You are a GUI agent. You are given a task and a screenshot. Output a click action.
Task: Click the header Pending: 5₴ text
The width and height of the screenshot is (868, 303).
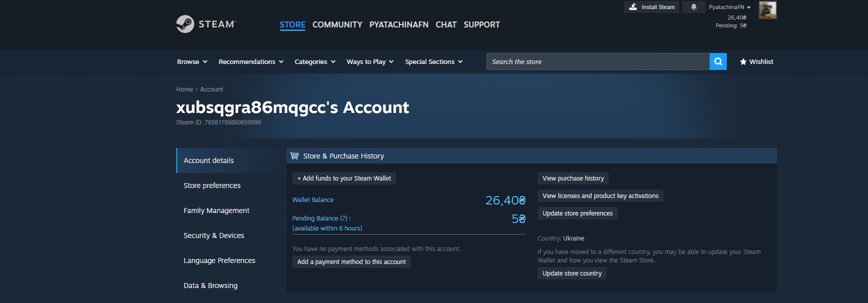click(731, 25)
